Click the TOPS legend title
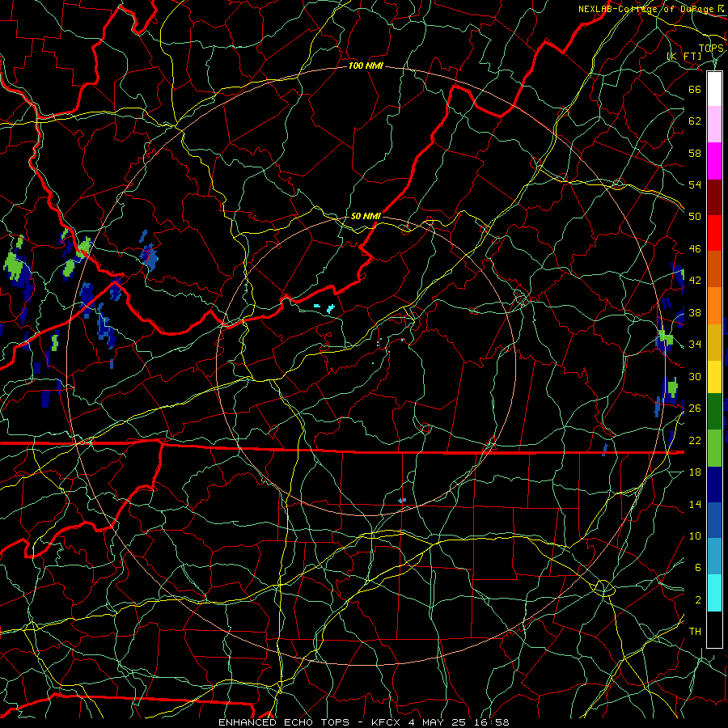The image size is (728, 728). 711,48
